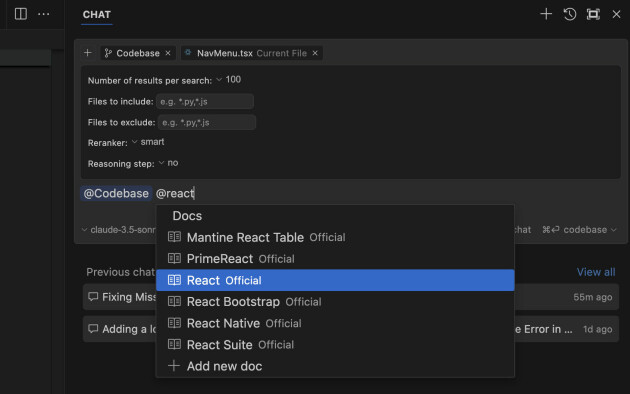This screenshot has width=630, height=394.
Task: Focus the Files to include field
Action: (205, 101)
